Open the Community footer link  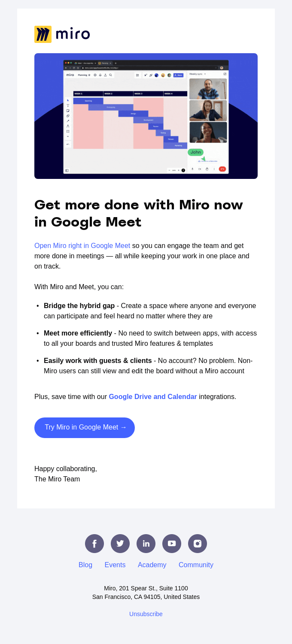point(196,565)
